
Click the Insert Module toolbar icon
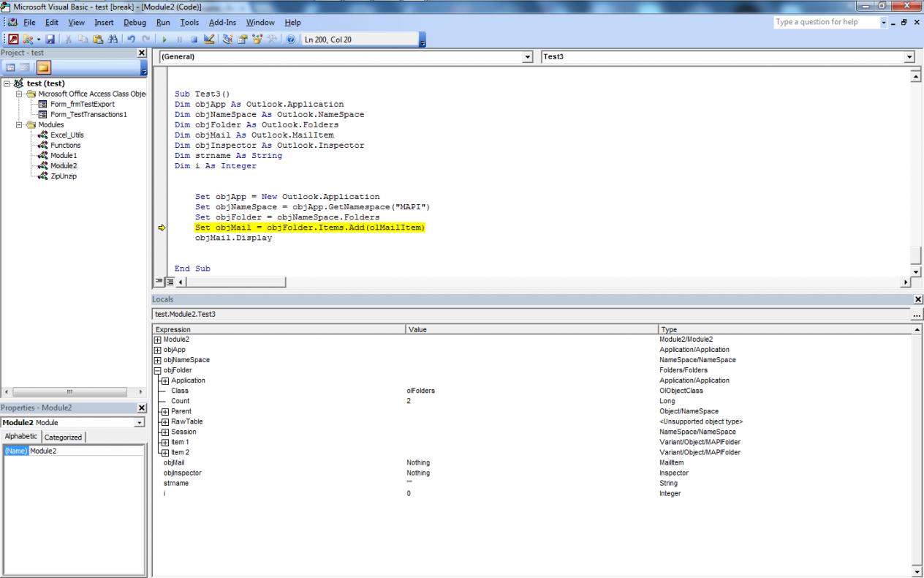coord(28,40)
